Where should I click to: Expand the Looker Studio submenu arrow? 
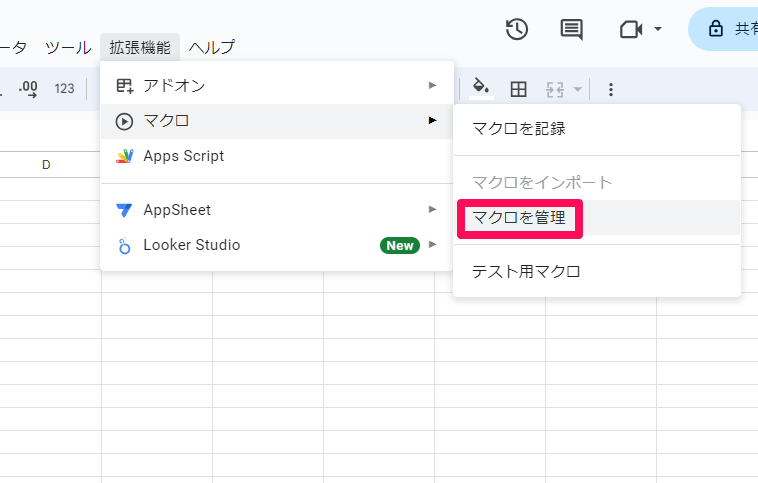(x=433, y=245)
